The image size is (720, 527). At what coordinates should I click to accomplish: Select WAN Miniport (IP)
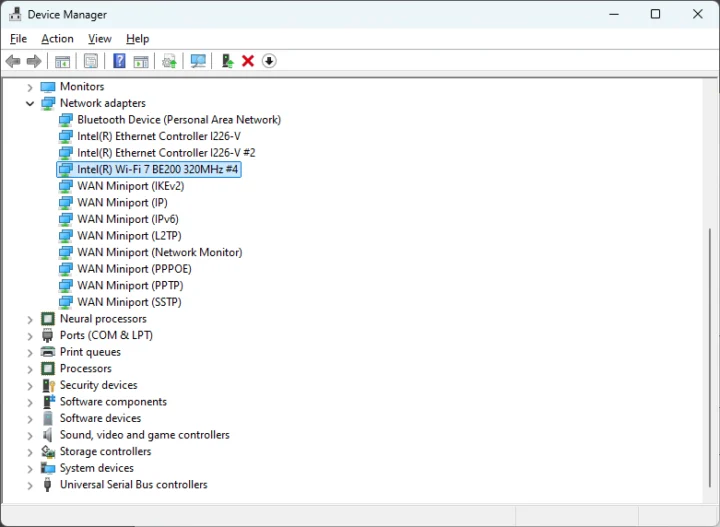(x=122, y=202)
